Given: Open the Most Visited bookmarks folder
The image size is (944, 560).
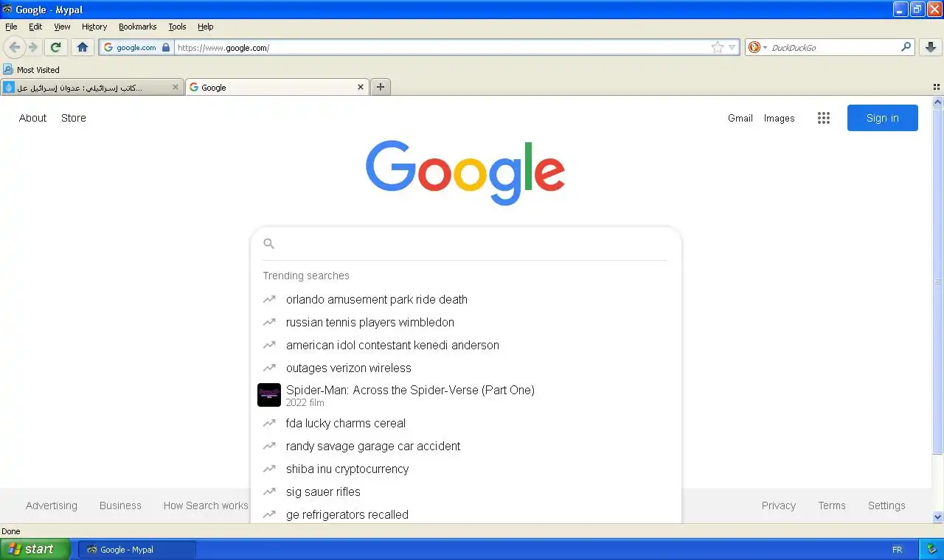Looking at the screenshot, I should [31, 70].
